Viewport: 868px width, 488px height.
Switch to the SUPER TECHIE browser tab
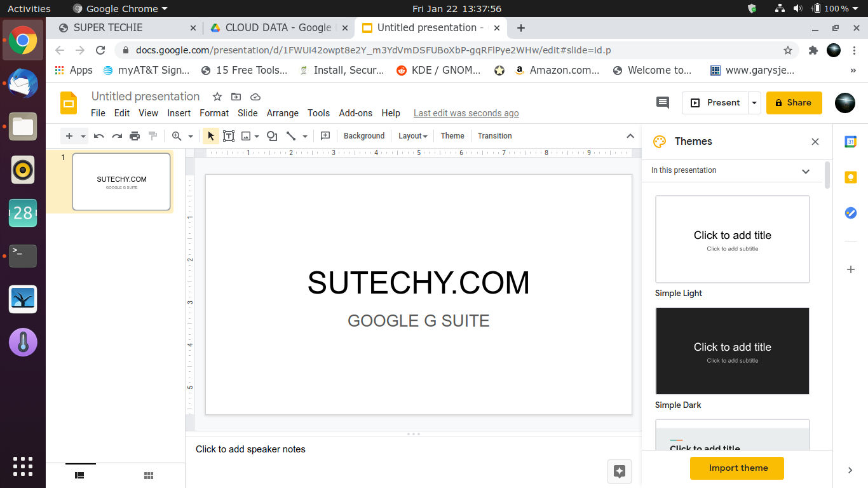(127, 28)
